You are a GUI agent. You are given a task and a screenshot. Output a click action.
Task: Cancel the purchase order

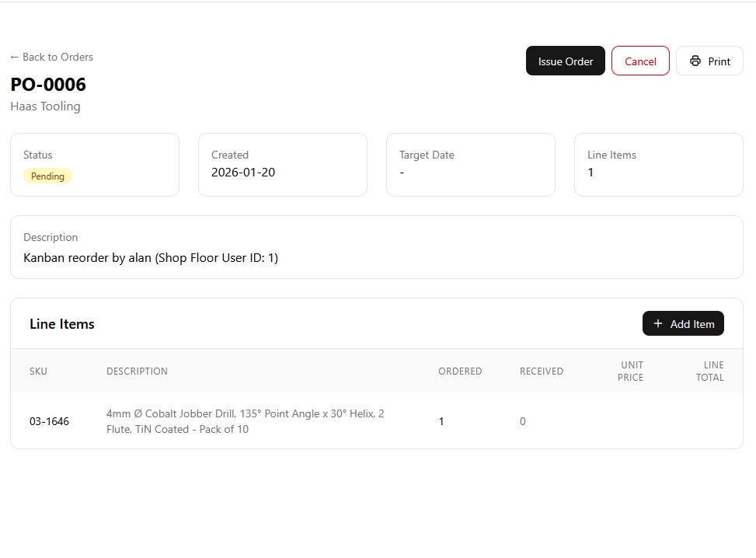coord(640,61)
